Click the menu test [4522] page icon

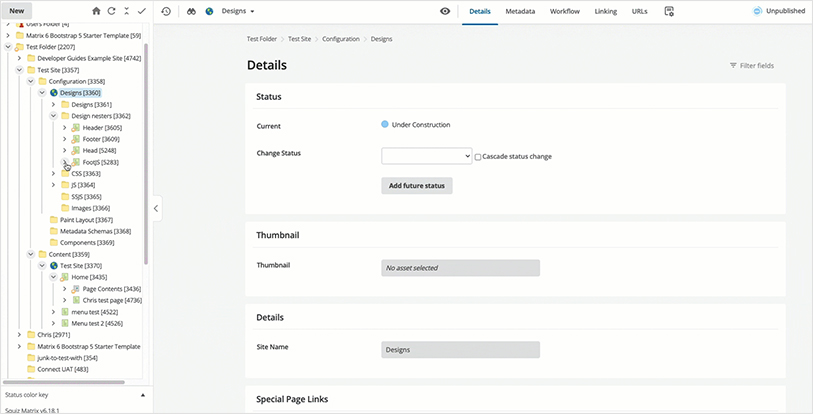(x=65, y=312)
